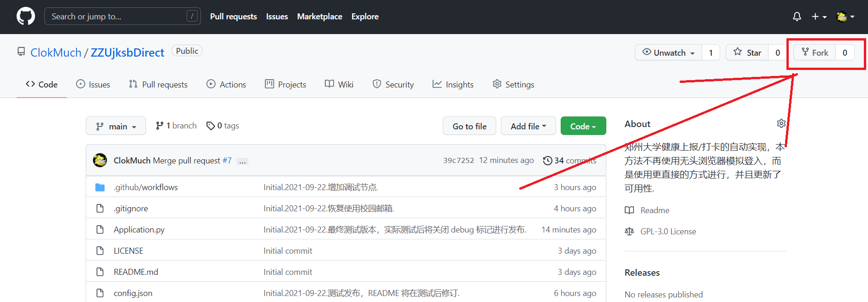Viewport: 868px width, 302px height.
Task: View the 1 branch link
Action: tap(176, 126)
